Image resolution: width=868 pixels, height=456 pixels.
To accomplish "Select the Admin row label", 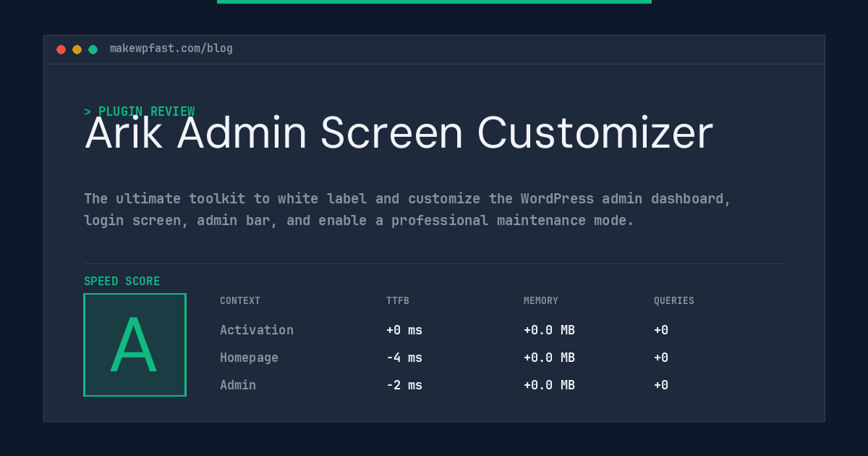I will 238,385.
